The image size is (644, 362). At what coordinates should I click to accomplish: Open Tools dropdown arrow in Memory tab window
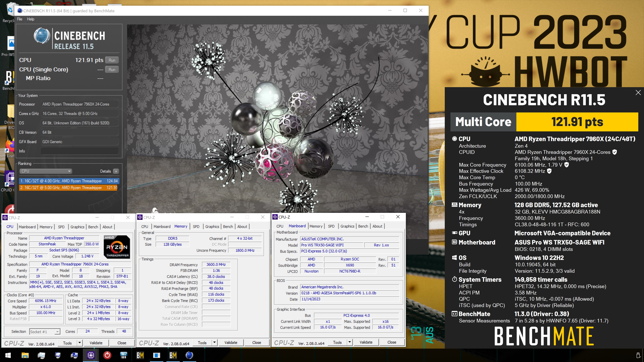[214, 343]
